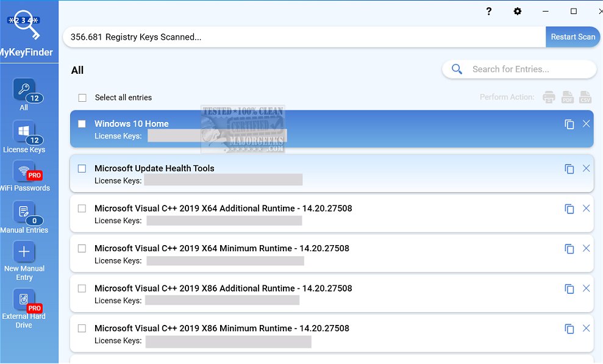Click the New Manual Entry plus icon
603x364 pixels.
point(24,252)
